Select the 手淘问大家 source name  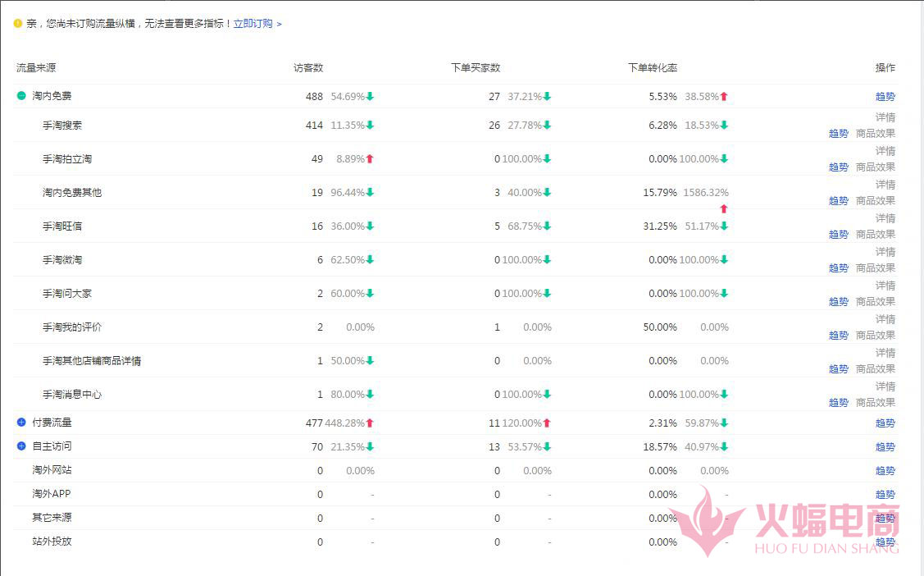coord(66,293)
